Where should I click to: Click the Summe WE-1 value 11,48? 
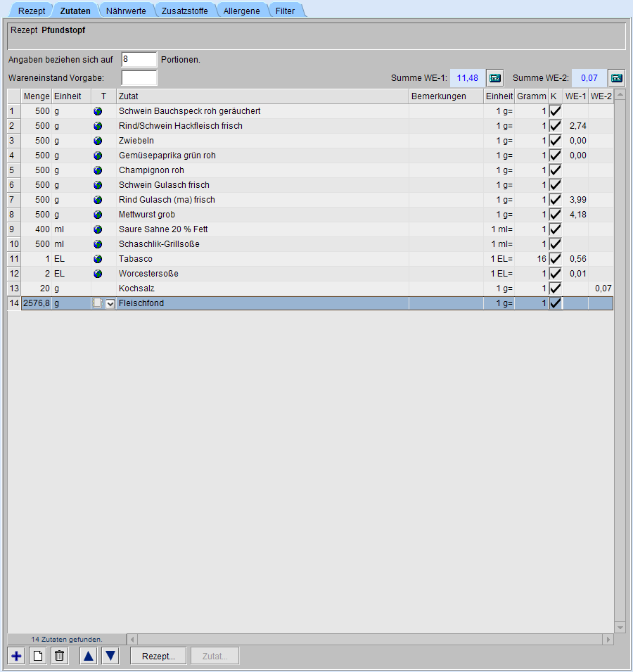(x=468, y=78)
